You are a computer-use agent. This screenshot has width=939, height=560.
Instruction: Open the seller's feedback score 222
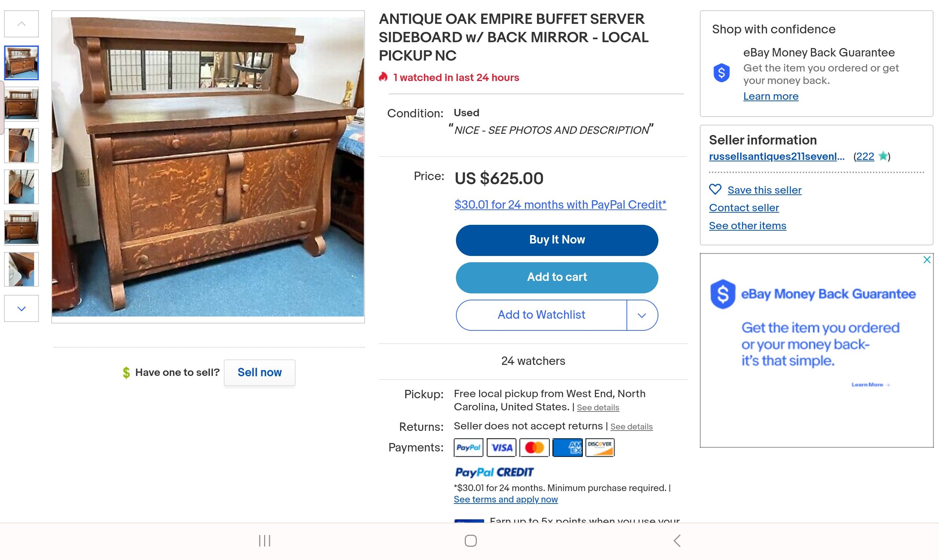865,156
